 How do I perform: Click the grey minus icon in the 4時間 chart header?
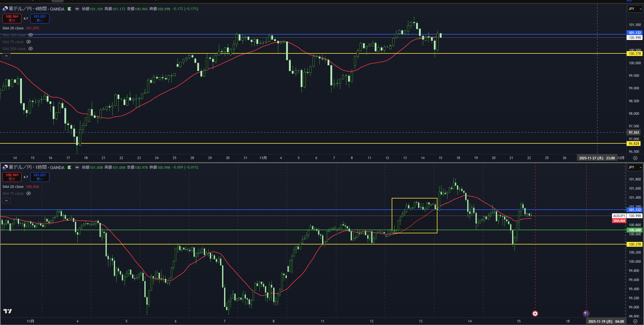77,9
